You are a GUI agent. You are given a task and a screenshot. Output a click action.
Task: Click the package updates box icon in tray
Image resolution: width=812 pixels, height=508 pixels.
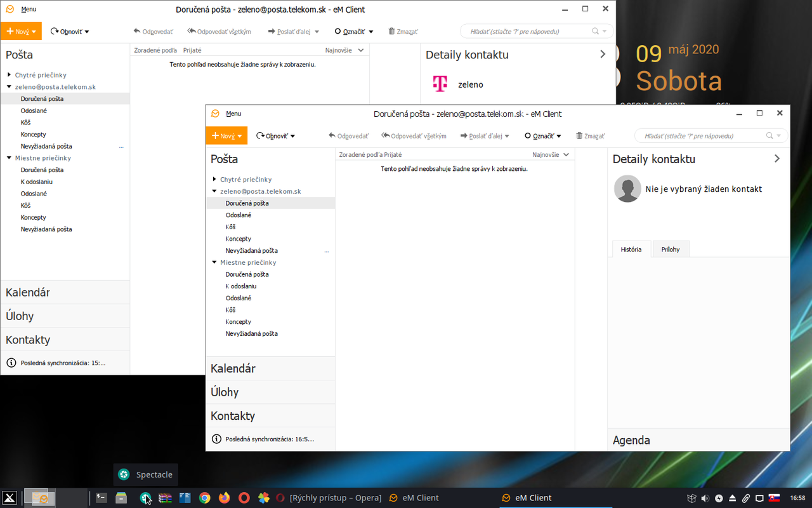click(x=692, y=498)
